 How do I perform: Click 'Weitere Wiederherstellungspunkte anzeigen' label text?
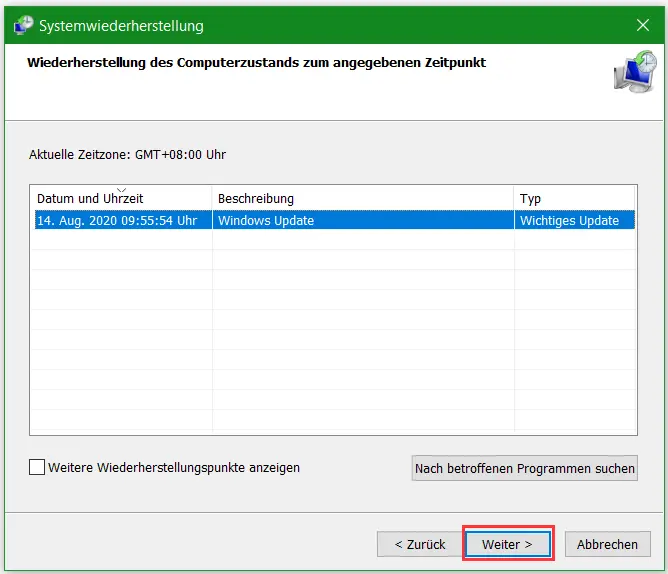coord(174,467)
